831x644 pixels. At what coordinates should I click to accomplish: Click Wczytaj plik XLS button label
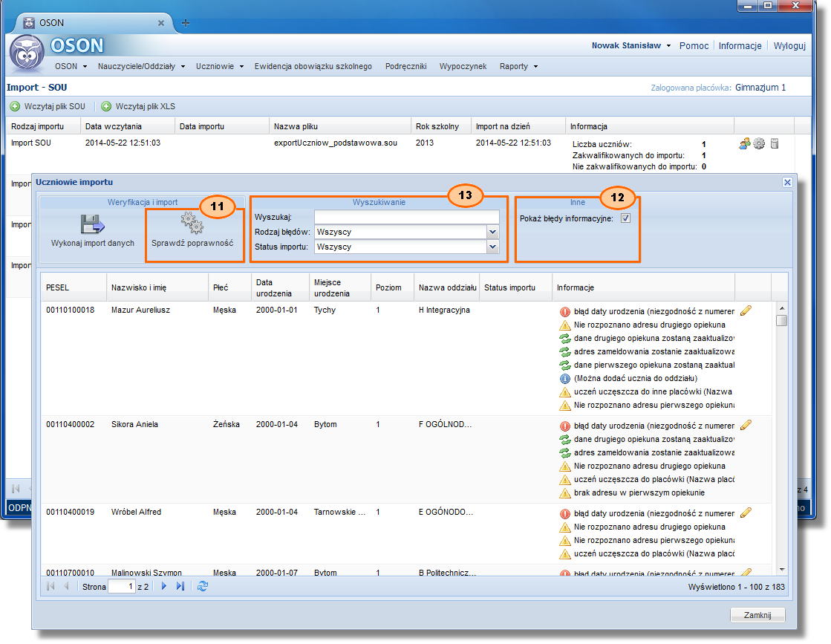pyautogui.click(x=146, y=106)
